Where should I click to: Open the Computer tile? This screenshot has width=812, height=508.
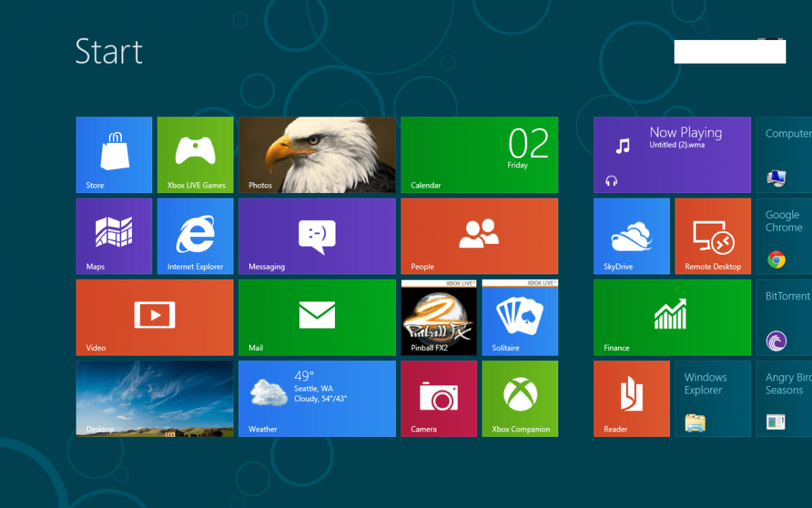pyautogui.click(x=784, y=154)
